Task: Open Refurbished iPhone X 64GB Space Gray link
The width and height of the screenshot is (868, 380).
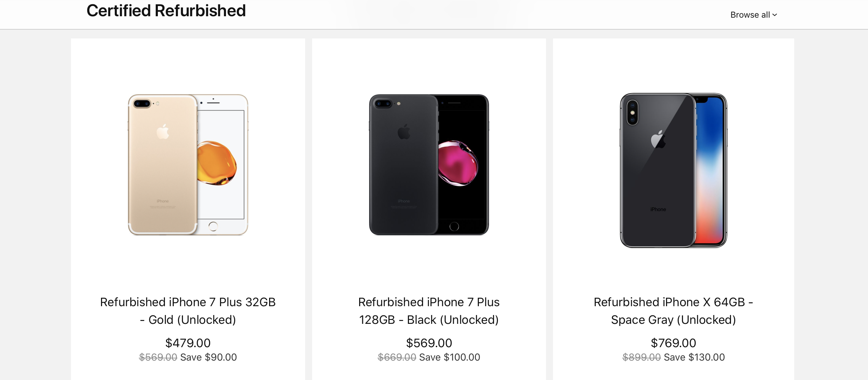Action: (673, 311)
